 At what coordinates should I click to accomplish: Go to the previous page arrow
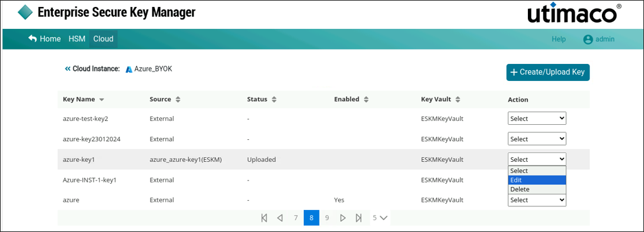pos(280,218)
